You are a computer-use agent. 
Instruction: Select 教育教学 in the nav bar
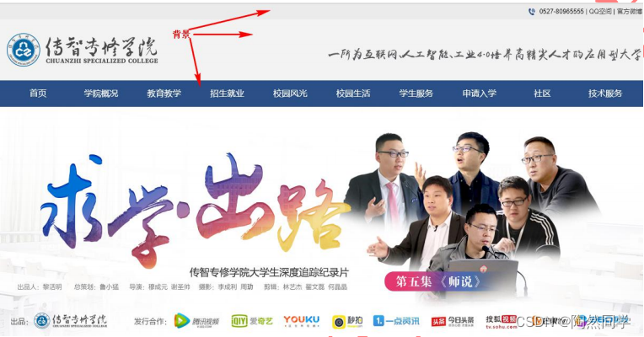tap(164, 94)
